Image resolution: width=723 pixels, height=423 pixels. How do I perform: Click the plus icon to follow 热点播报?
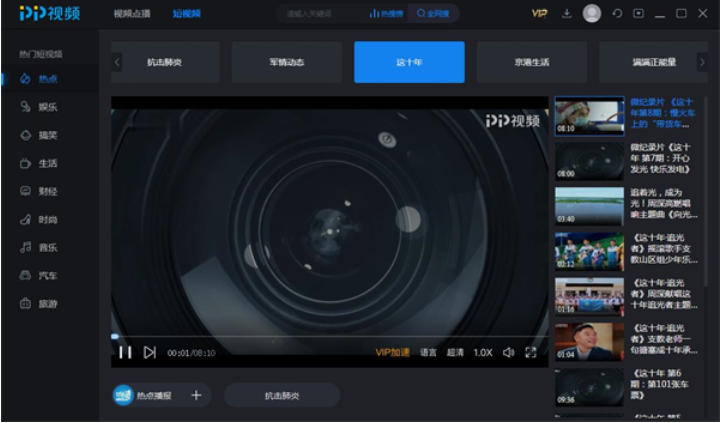pos(196,395)
